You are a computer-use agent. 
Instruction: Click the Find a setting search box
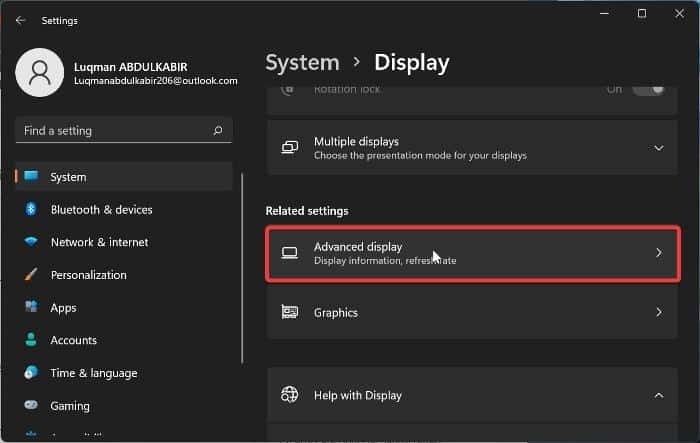[x=124, y=131]
